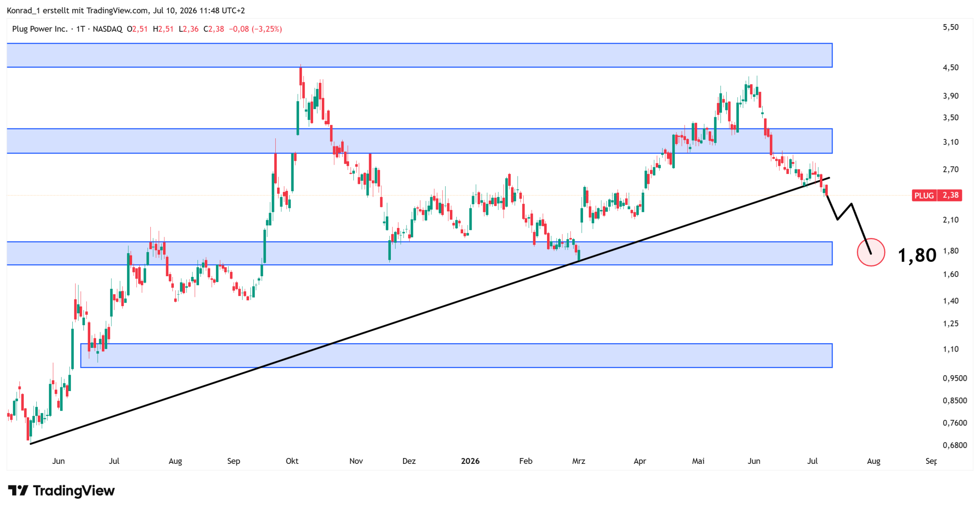Click the 2026 year label on time axis
Viewport: 980px width, 511px height.
coord(470,461)
